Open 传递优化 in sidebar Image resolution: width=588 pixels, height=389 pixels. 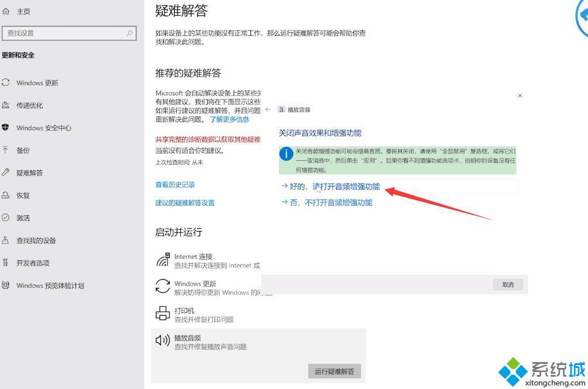[29, 105]
